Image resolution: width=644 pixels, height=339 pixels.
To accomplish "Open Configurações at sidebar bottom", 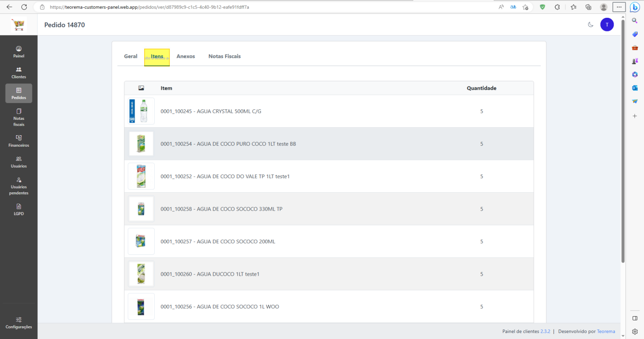I will click(19, 323).
